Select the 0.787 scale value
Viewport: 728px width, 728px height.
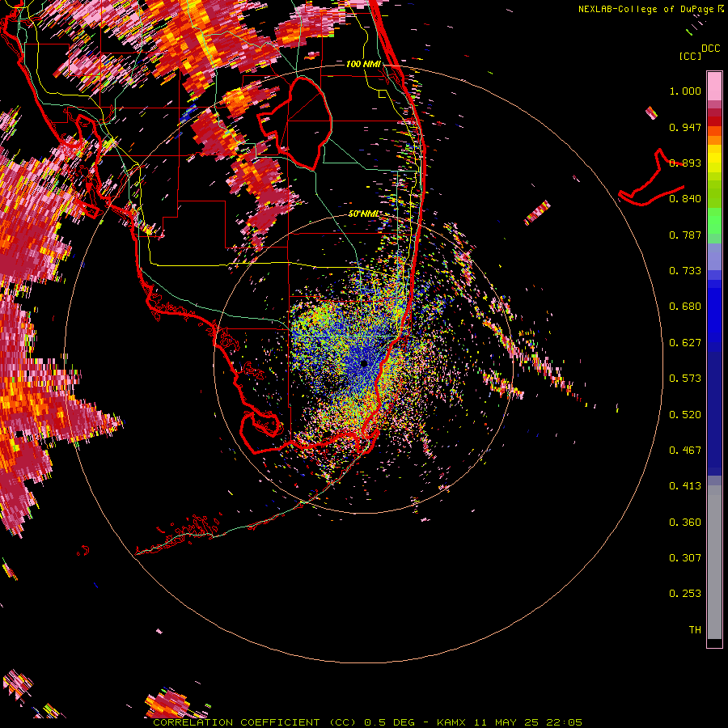click(685, 235)
